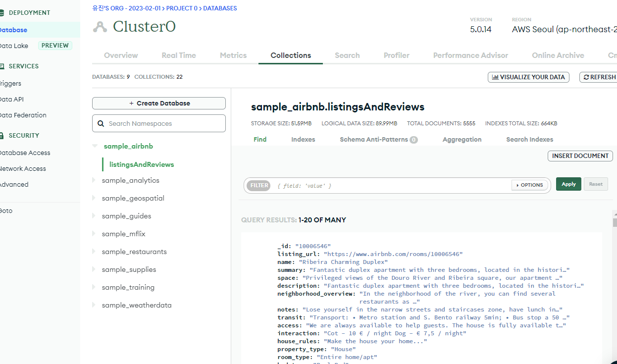Open the query Options dropdown
The height and width of the screenshot is (364, 617).
(529, 185)
